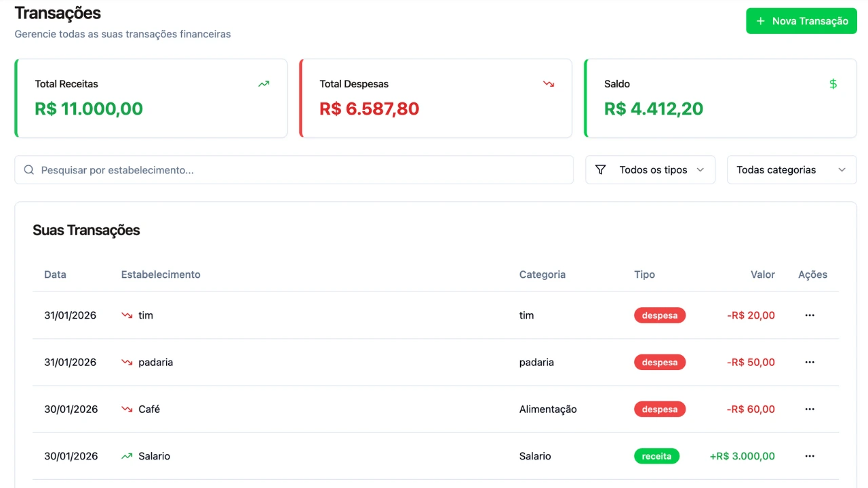
Task: Click the ellipsis icon on Salario row
Action: 809,456
